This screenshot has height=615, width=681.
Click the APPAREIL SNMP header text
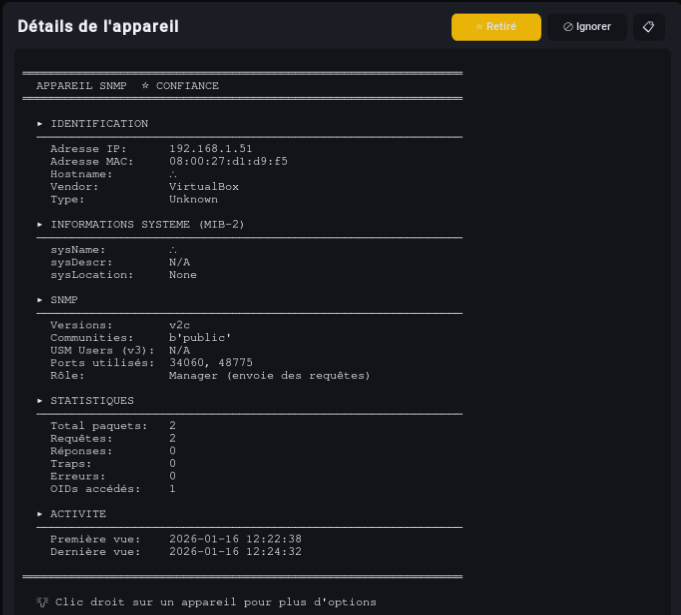click(82, 86)
